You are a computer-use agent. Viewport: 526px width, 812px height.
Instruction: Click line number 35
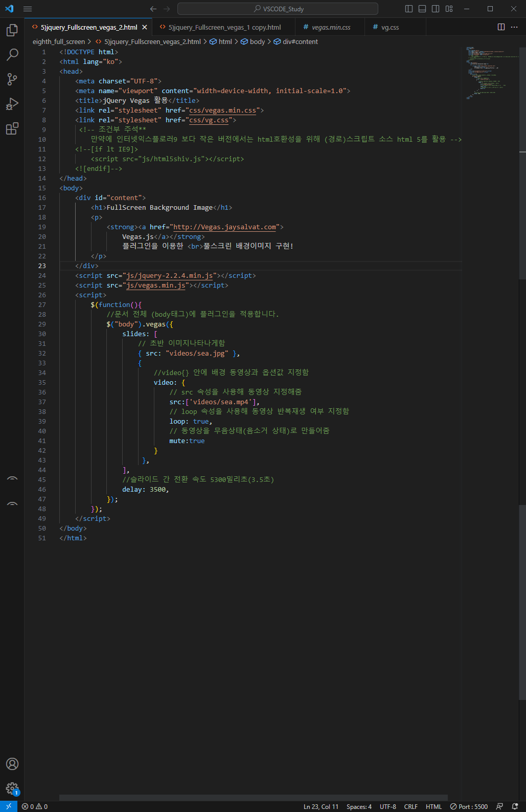42,382
